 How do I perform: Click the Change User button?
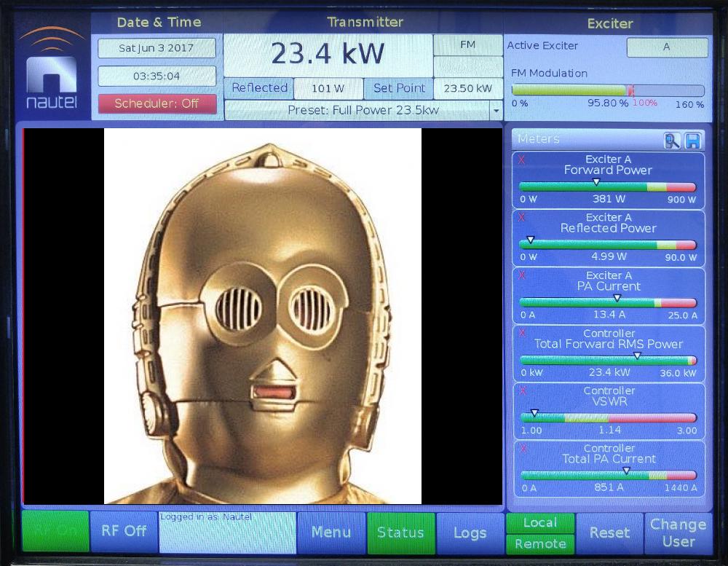[678, 532]
